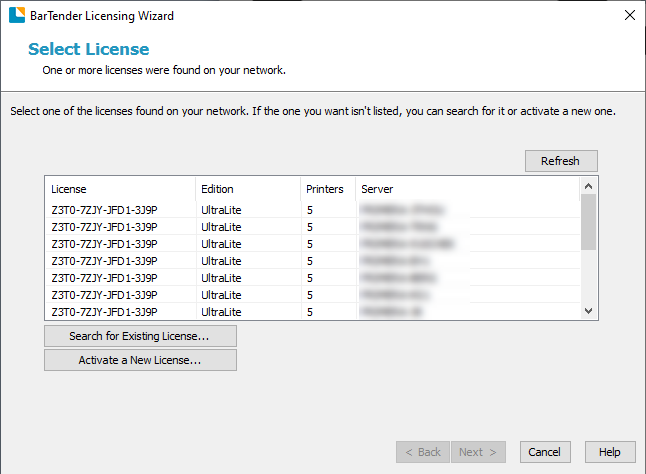Click the Printers column header
The height and width of the screenshot is (474, 646).
(x=327, y=189)
